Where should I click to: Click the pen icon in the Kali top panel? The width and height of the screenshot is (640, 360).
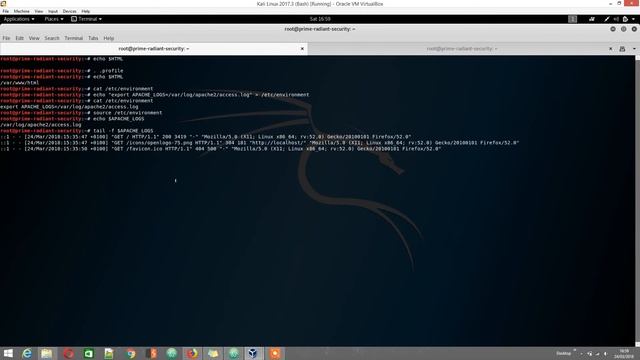(x=607, y=19)
